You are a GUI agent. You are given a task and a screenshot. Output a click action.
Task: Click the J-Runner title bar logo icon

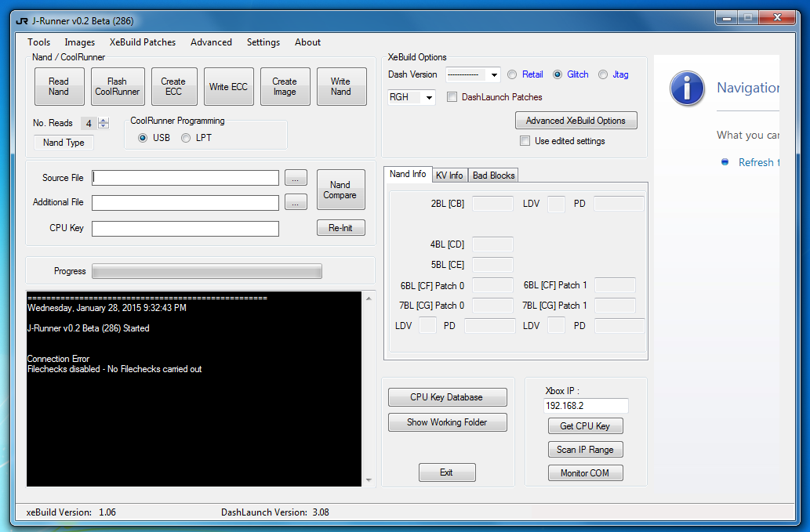pos(22,21)
